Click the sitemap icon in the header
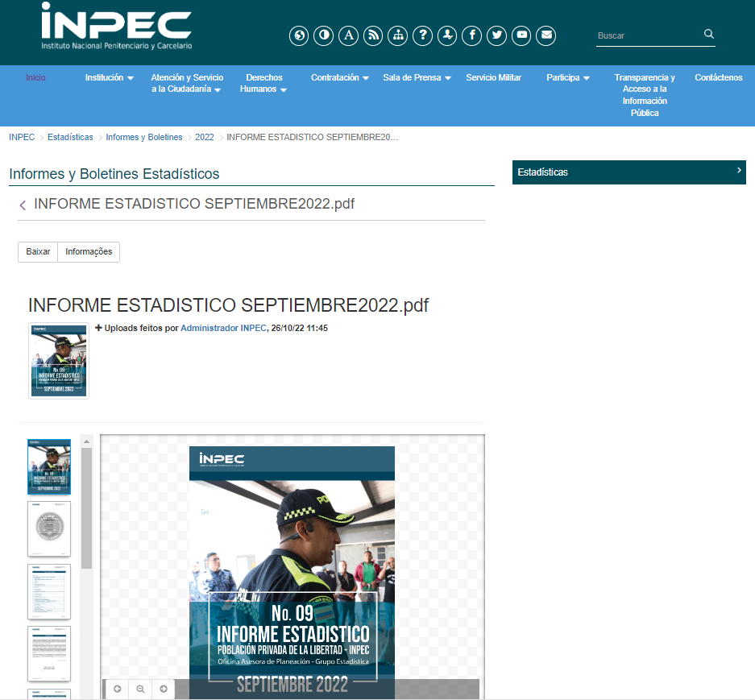Image resolution: width=755 pixels, height=700 pixels. (x=397, y=35)
